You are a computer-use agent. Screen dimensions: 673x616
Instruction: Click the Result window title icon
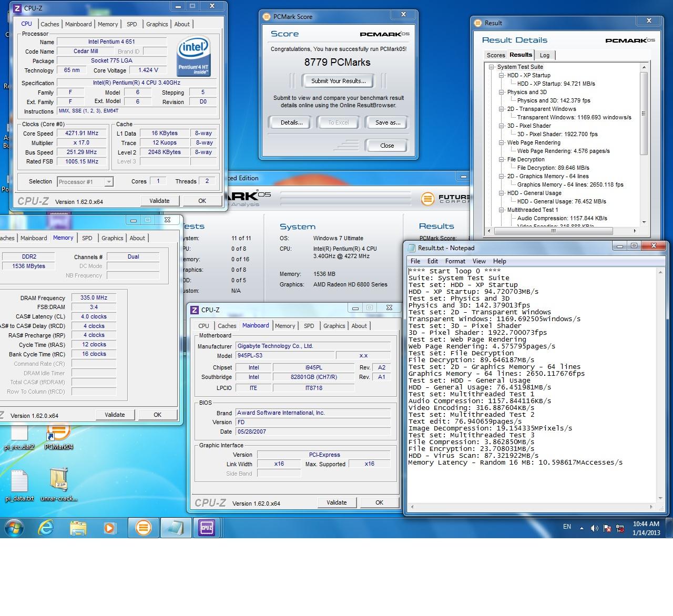[478, 23]
